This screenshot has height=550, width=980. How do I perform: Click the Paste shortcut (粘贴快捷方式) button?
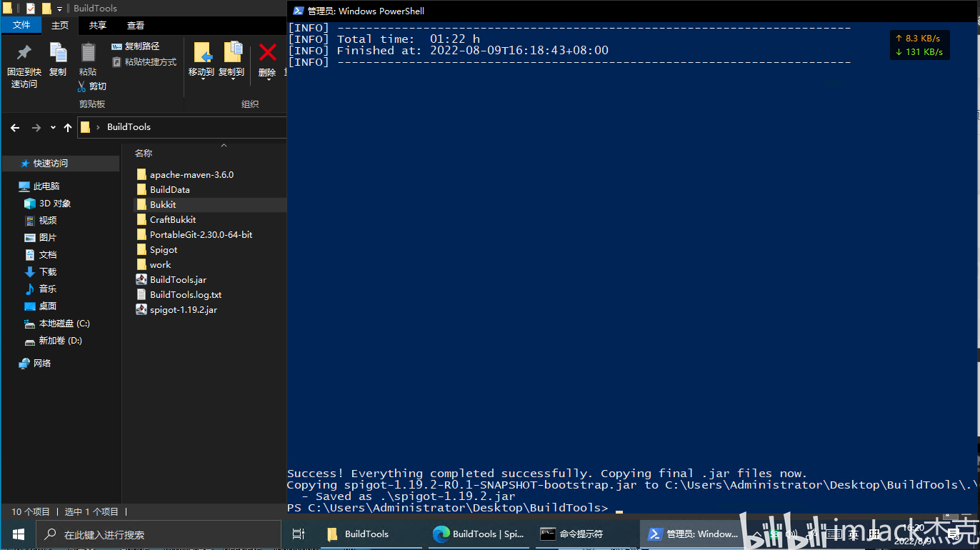coord(144,62)
